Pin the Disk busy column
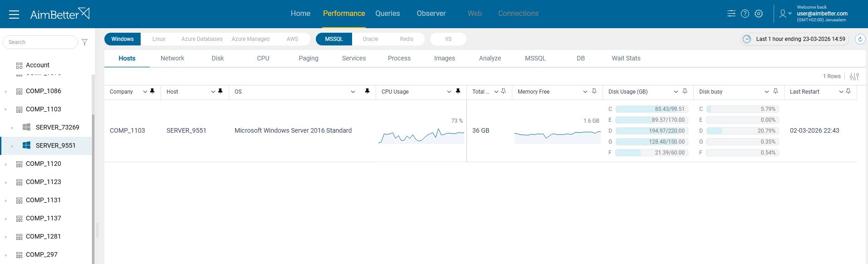 pyautogui.click(x=775, y=91)
